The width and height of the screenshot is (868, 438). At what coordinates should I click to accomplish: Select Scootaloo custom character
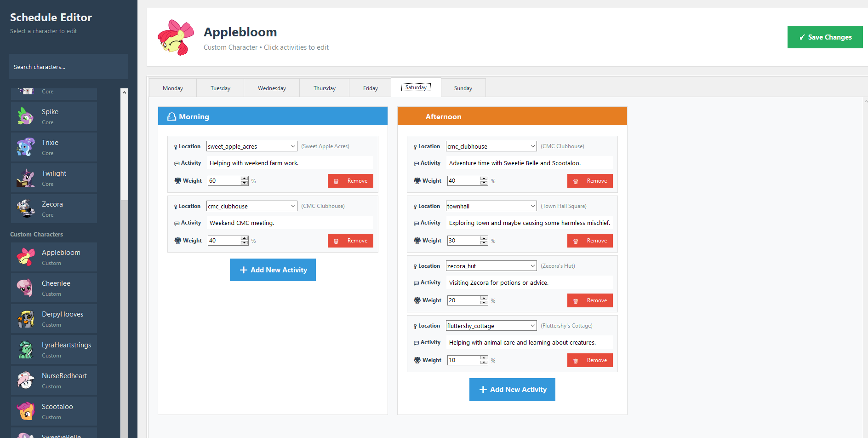[54, 411]
